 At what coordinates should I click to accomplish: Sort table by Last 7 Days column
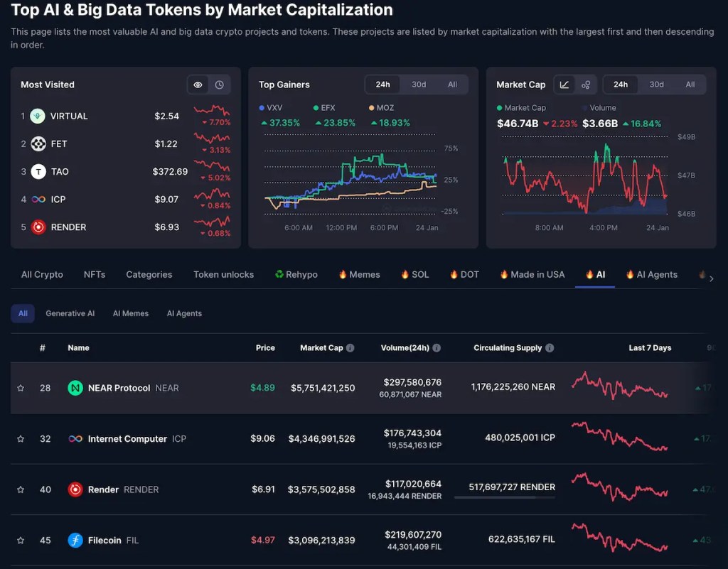pyautogui.click(x=650, y=348)
